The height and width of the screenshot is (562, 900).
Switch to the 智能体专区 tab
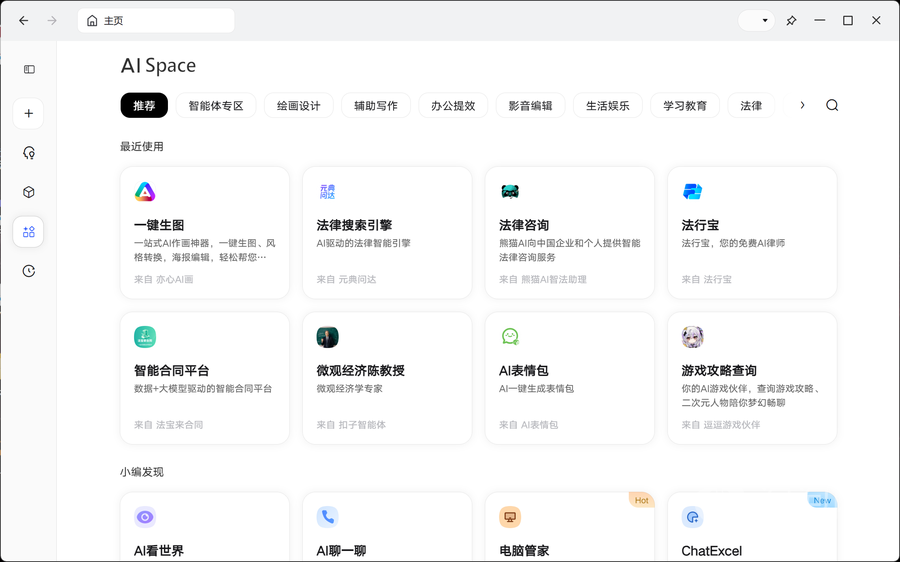point(216,105)
